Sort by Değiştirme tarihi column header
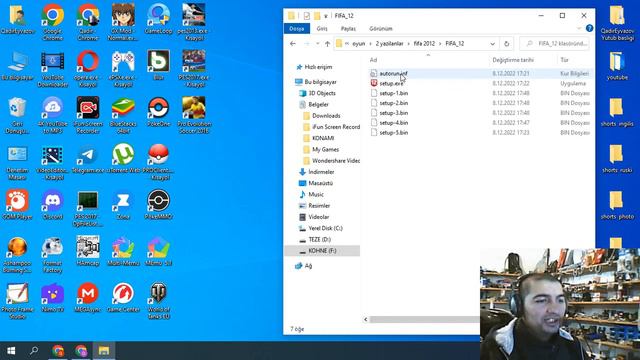640x360 pixels. [x=523, y=60]
